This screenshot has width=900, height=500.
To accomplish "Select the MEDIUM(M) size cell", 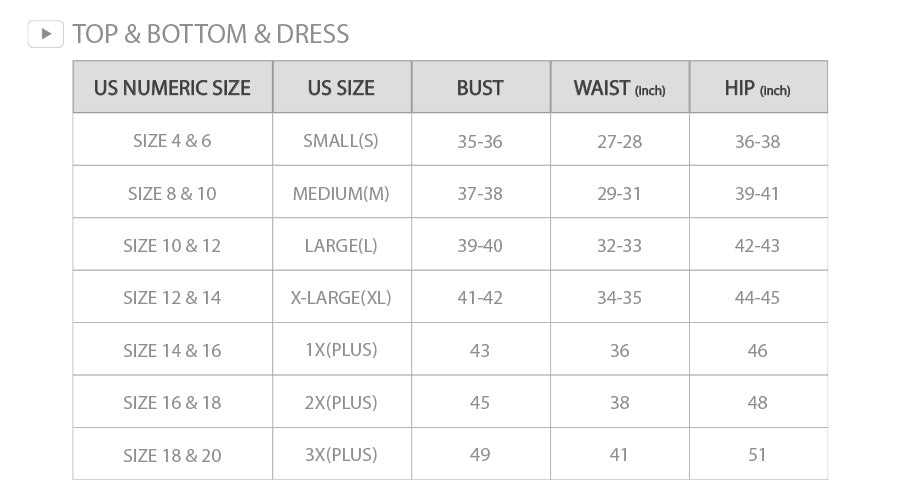I will point(341,193).
